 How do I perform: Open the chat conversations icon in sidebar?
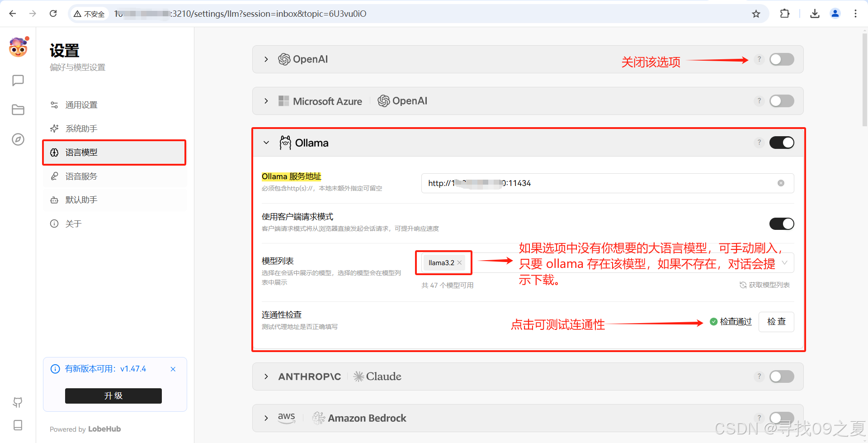(18, 81)
